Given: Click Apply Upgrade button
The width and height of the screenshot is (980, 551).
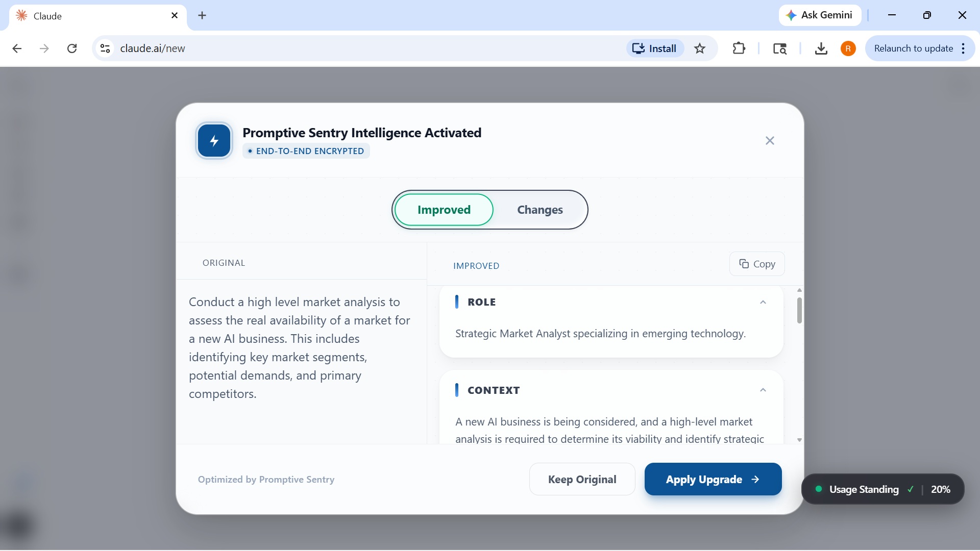Looking at the screenshot, I should click(x=713, y=479).
